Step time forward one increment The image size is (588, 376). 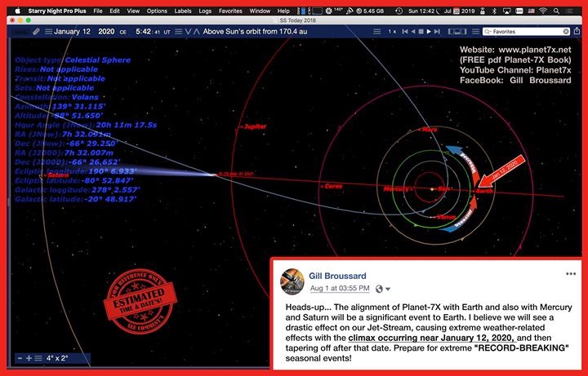tap(437, 32)
